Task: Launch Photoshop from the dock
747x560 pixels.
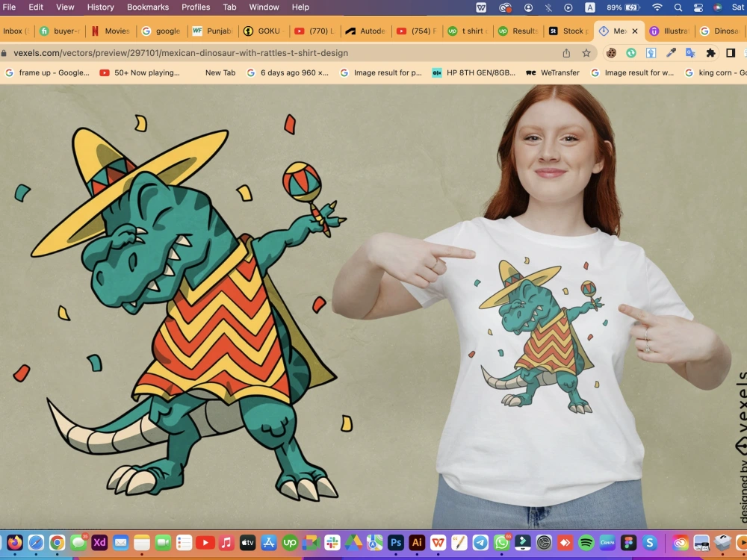Action: pyautogui.click(x=396, y=542)
